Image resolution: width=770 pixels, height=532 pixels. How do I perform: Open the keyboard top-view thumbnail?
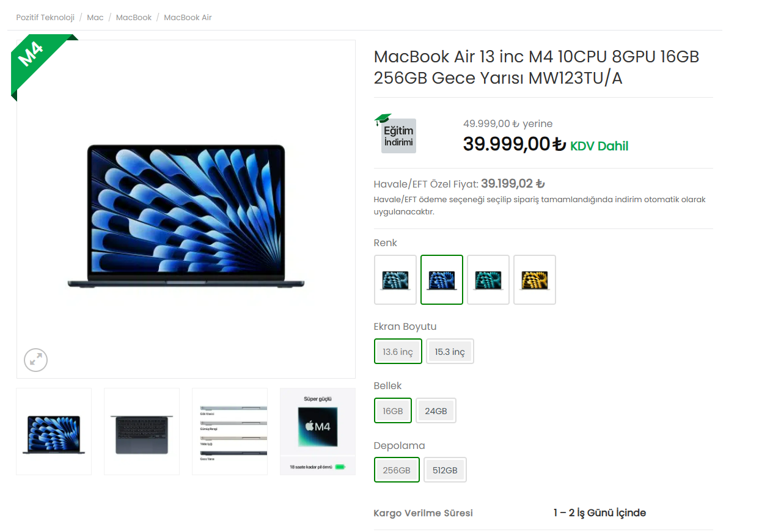pyautogui.click(x=142, y=431)
